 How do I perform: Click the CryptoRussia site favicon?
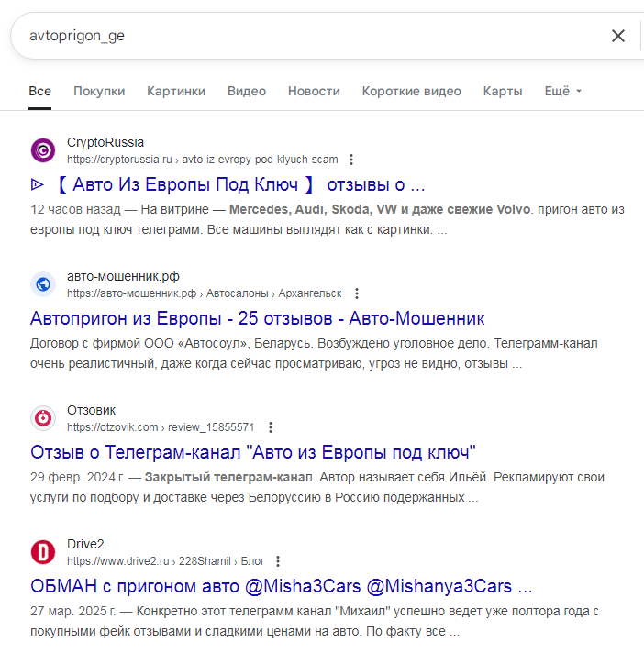[42, 149]
